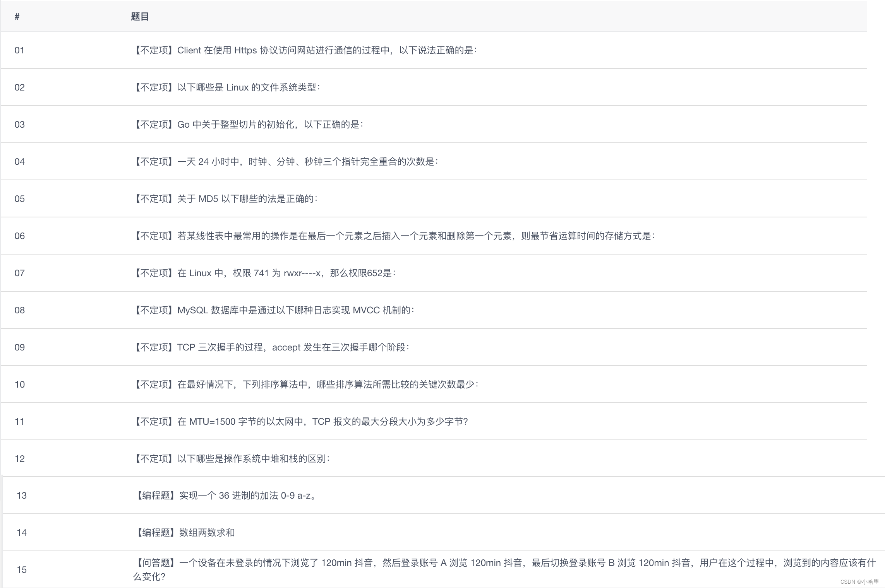Click the 题目 column header
The height and width of the screenshot is (588, 885).
click(x=140, y=17)
